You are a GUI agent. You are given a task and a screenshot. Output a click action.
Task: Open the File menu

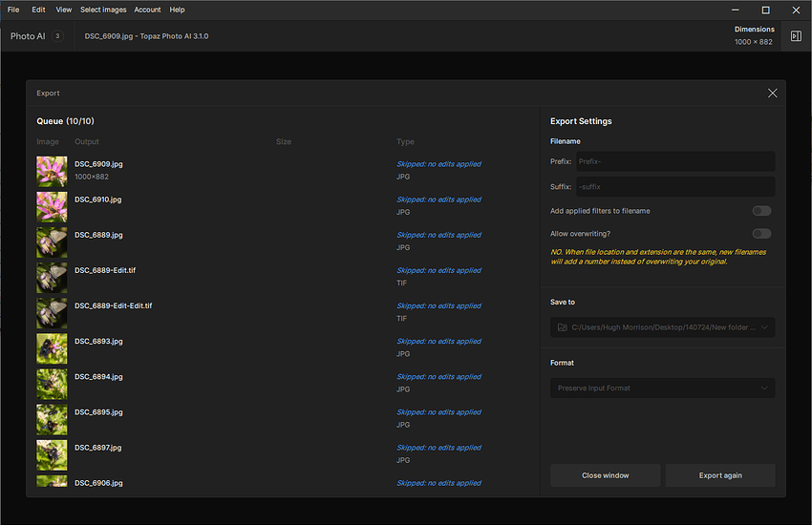[x=13, y=10]
